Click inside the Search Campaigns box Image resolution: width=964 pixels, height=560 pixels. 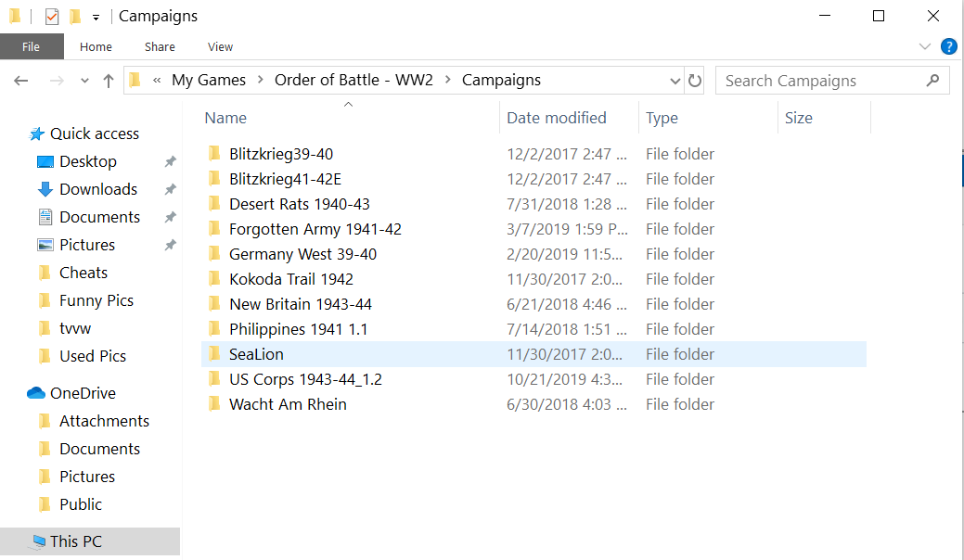816,81
